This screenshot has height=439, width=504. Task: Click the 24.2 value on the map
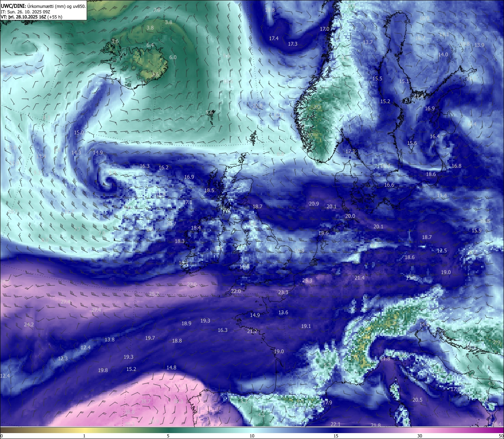pos(29,324)
